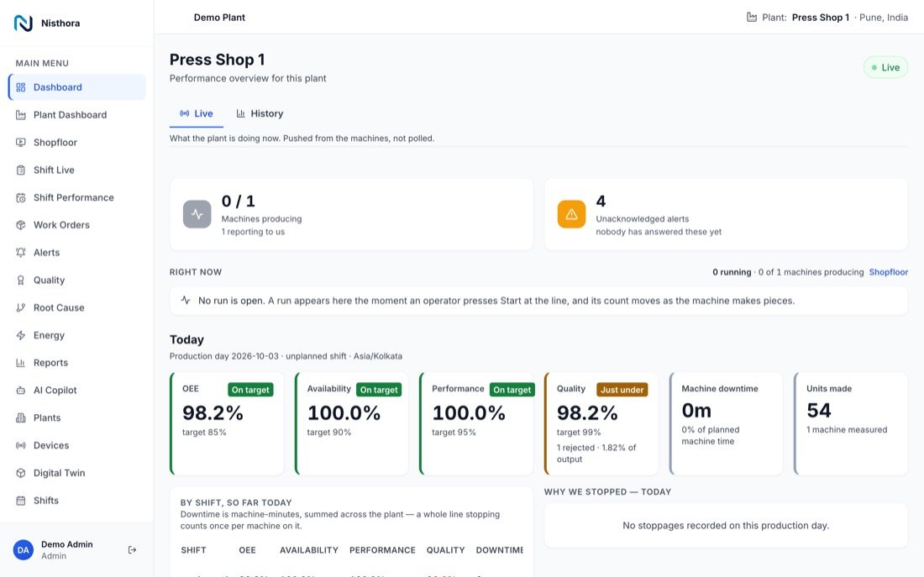Image resolution: width=924 pixels, height=577 pixels.
Task: Click the Reports bar chart icon
Action: (21, 363)
